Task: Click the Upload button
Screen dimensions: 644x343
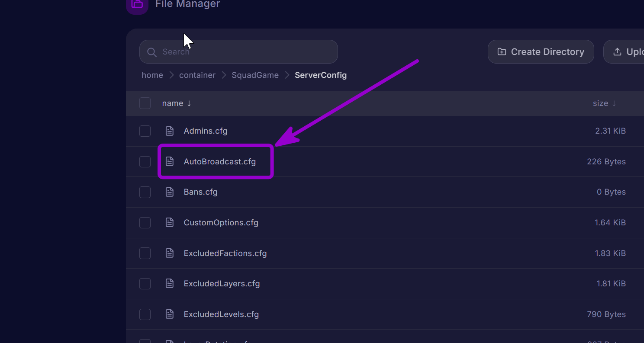Action: click(624, 52)
